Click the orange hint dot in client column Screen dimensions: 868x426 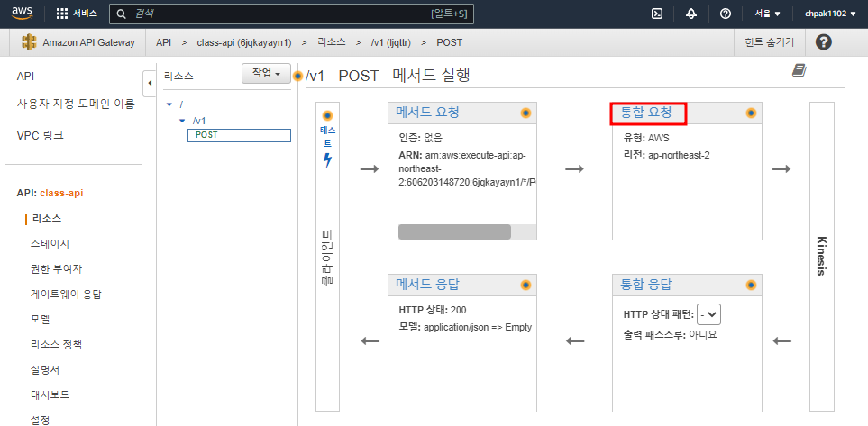click(327, 115)
